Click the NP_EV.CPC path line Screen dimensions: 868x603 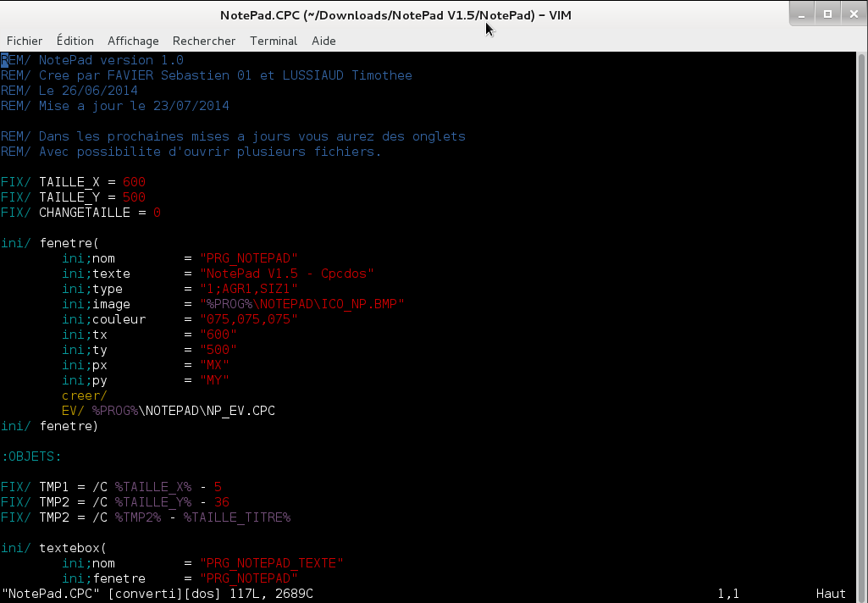[169, 411]
